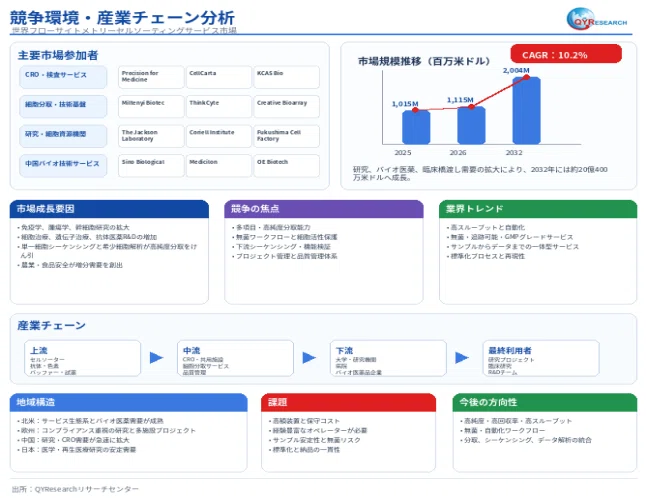
Task: Click the 最終利用者 chain box
Action: coord(541,358)
